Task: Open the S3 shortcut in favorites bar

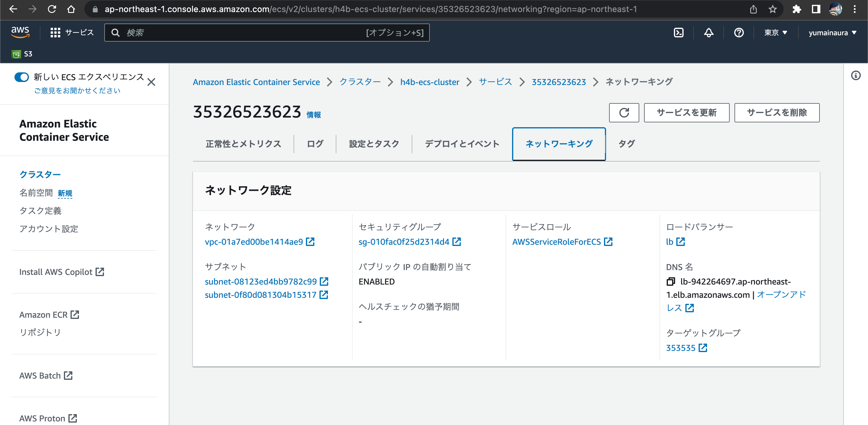Action: [x=22, y=54]
